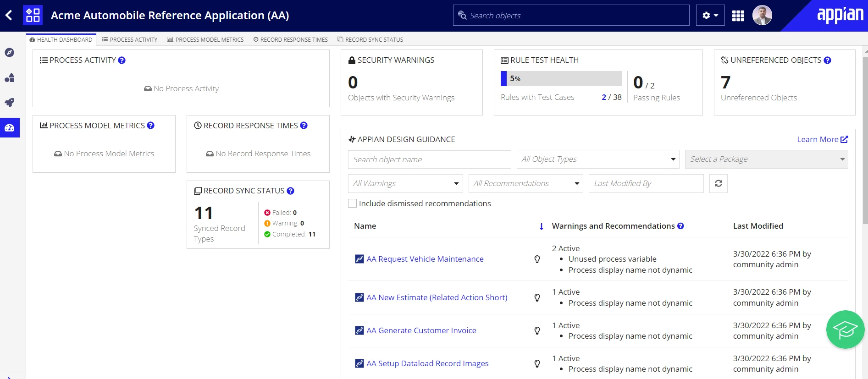This screenshot has width=868, height=379.
Task: Open the Process Model Metrics tab
Action: point(205,40)
